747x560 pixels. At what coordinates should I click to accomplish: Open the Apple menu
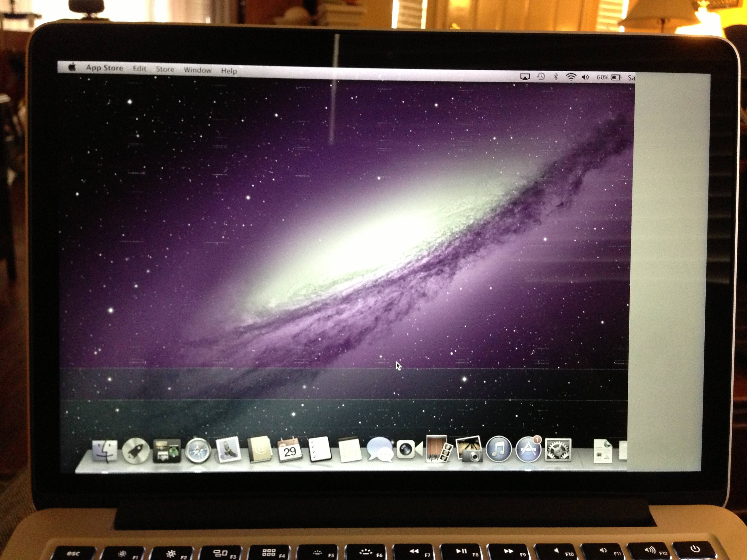(72, 67)
